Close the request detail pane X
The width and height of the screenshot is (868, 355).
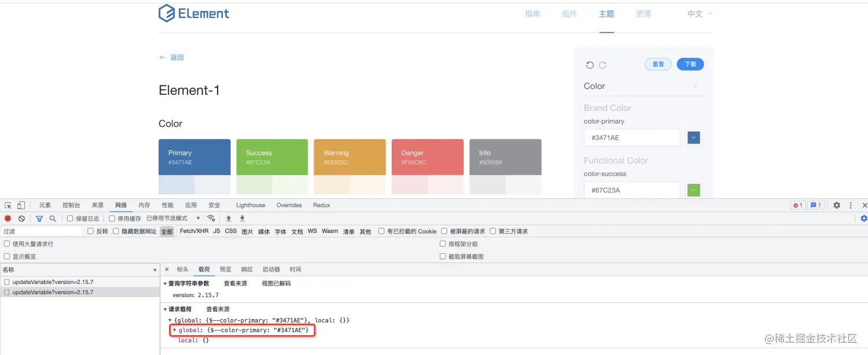point(167,269)
